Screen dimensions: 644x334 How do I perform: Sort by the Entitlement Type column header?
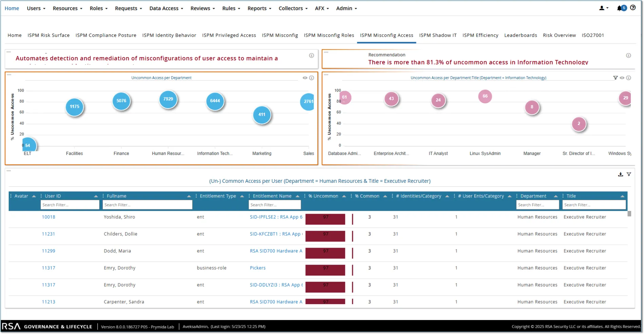(218, 196)
